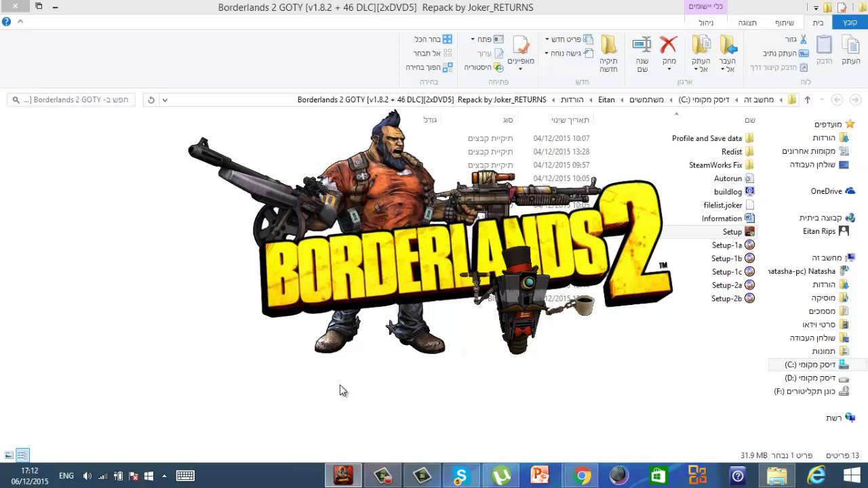Viewport: 868px width, 488px height.
Task: Select Music (מוסיקה) in navigation pane
Action: coord(830,298)
